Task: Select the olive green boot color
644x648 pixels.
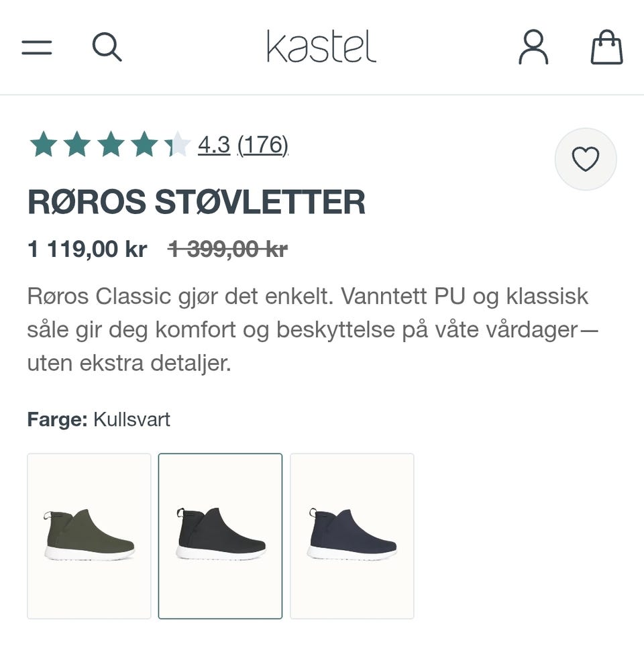Action: point(89,536)
